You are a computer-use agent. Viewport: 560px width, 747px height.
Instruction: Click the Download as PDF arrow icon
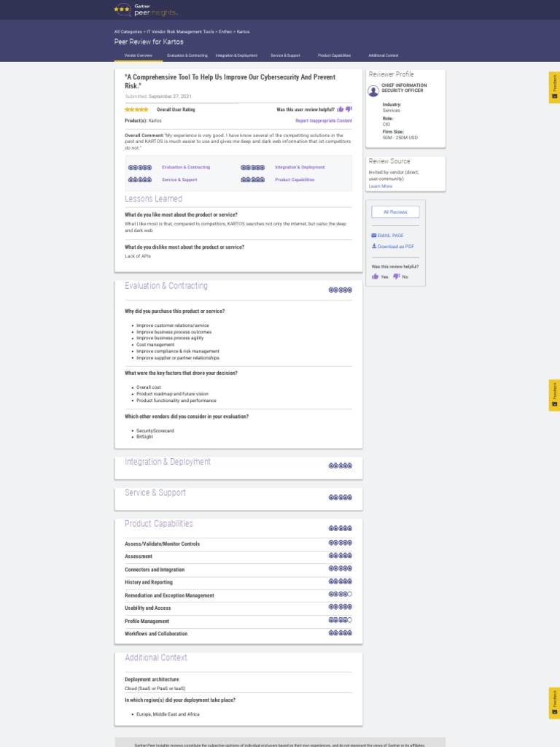coord(374,247)
